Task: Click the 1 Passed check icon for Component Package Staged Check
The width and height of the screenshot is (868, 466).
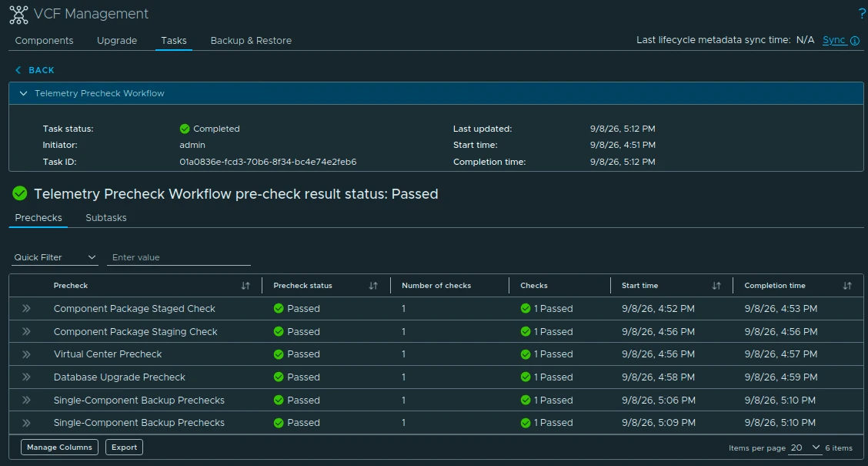Action: tap(526, 309)
